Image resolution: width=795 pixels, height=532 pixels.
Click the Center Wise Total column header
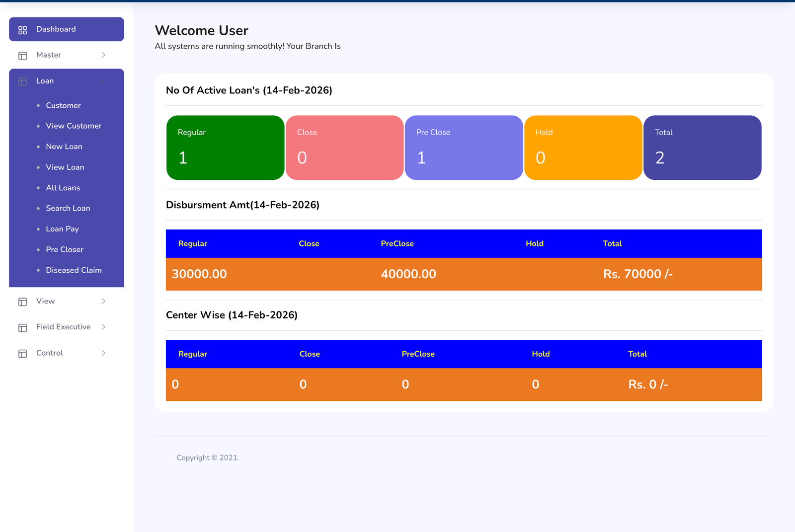637,354
